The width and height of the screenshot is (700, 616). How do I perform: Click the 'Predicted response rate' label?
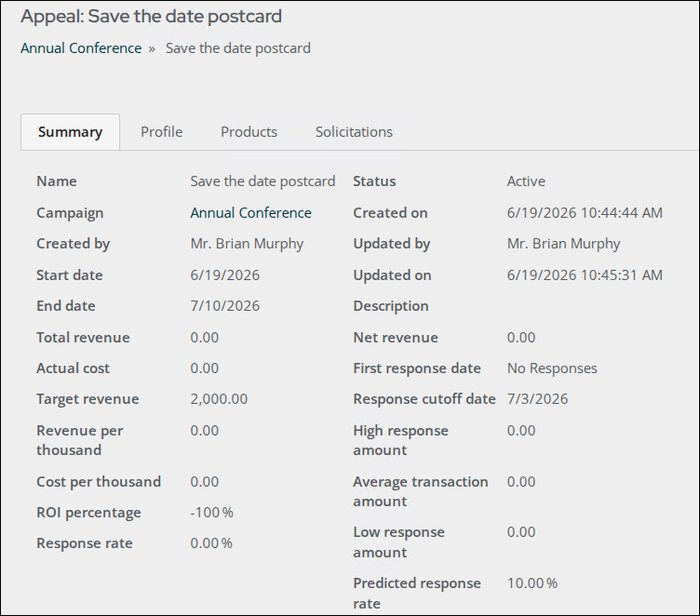(417, 594)
